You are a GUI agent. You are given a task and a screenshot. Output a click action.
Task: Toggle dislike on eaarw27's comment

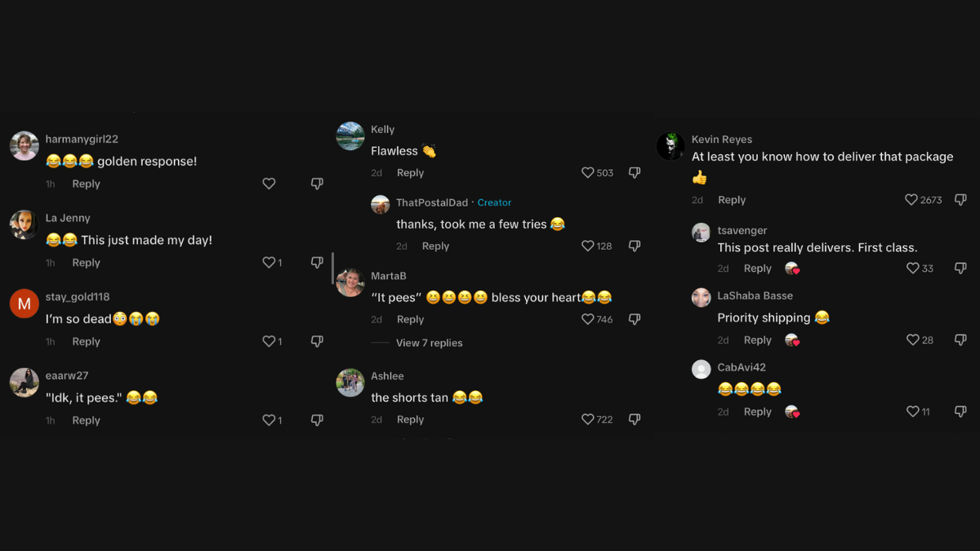[317, 420]
